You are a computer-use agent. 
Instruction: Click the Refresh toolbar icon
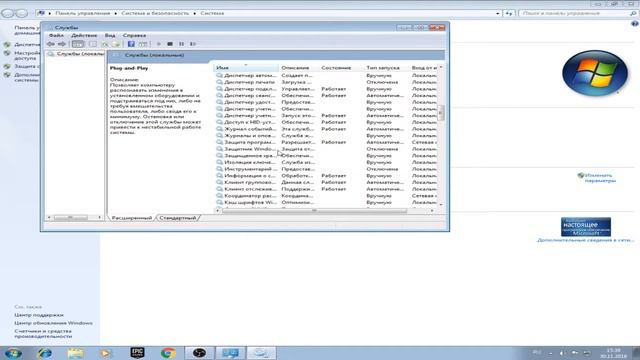click(105, 44)
